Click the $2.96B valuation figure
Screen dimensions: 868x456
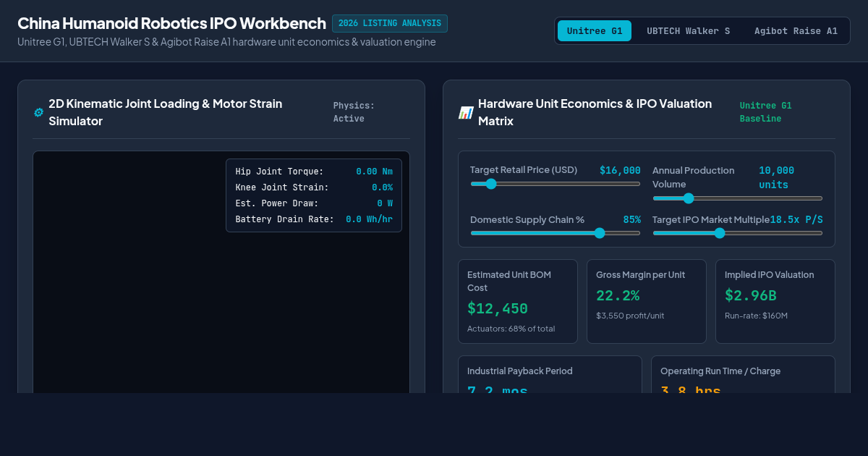point(751,295)
